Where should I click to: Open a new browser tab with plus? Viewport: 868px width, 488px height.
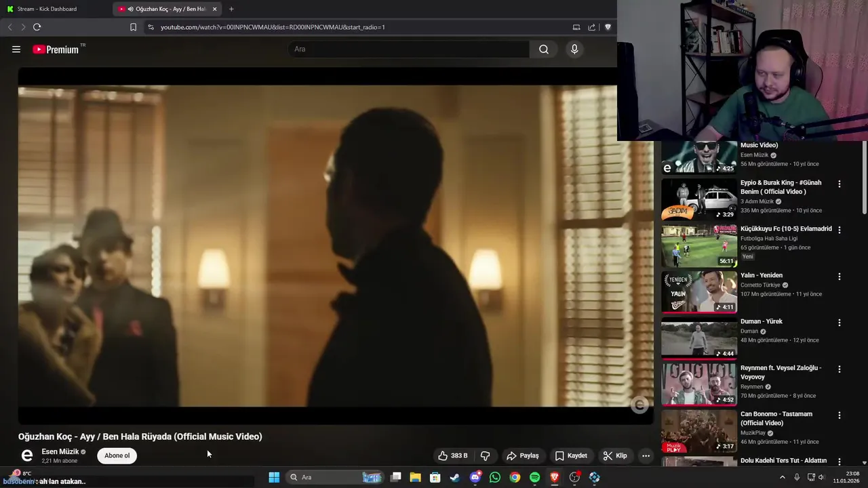[x=231, y=9]
